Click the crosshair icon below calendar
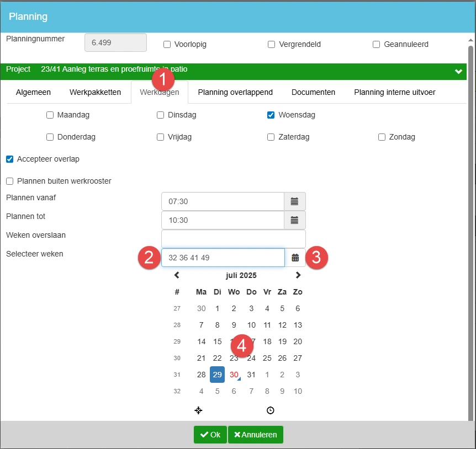476x449 pixels. pyautogui.click(x=199, y=410)
